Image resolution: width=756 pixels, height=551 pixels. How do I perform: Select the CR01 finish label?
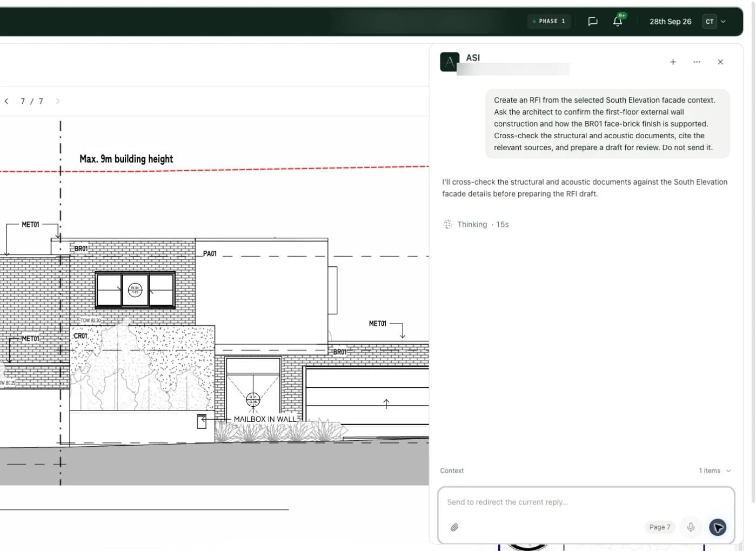coord(81,336)
